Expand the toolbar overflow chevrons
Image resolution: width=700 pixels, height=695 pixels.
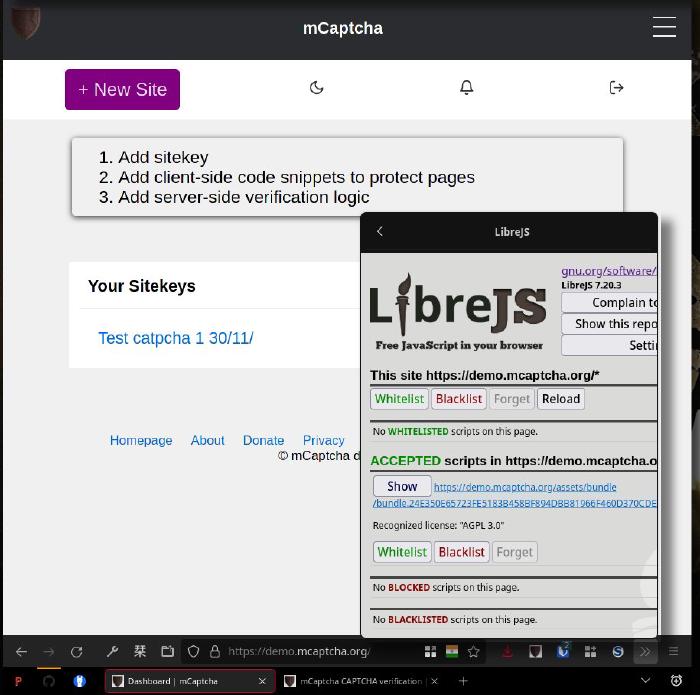tap(645, 652)
